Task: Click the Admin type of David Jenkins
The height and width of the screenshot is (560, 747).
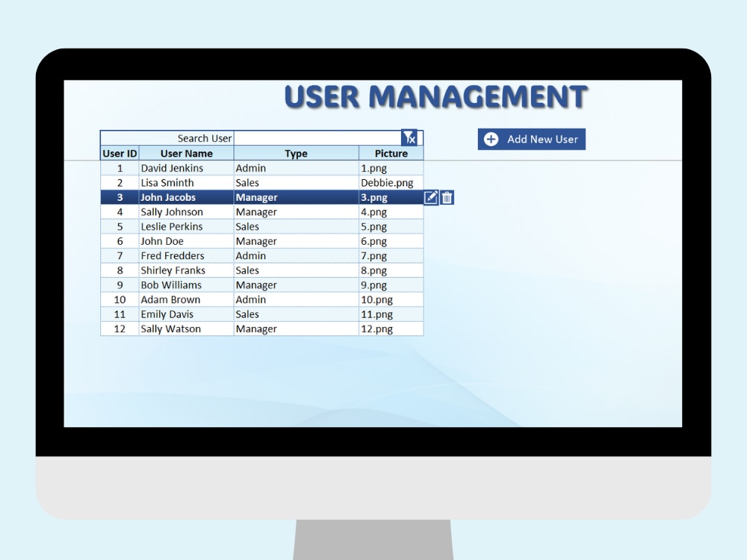Action: pyautogui.click(x=297, y=168)
